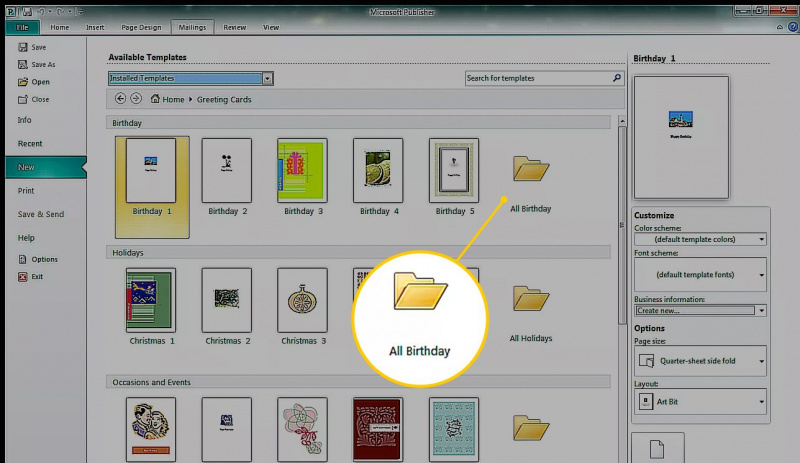Open the All Holidays folder
Screen dimensions: 800x463
tap(531, 298)
